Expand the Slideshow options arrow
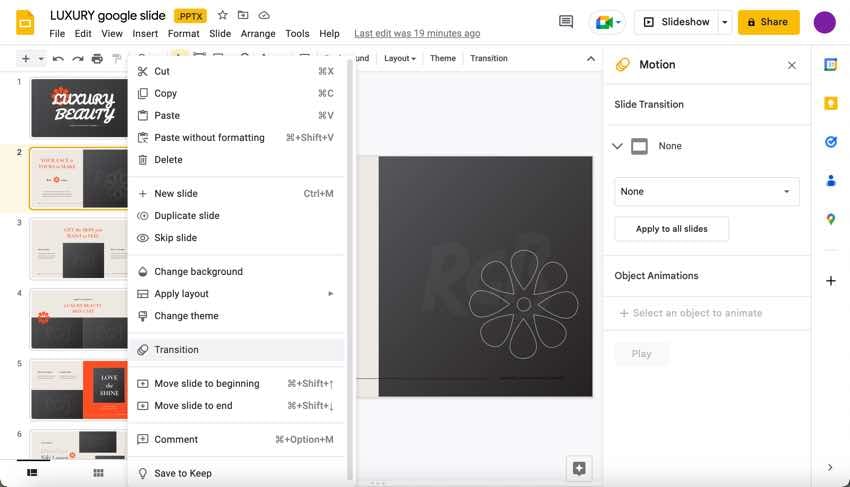The image size is (850, 487). (725, 22)
